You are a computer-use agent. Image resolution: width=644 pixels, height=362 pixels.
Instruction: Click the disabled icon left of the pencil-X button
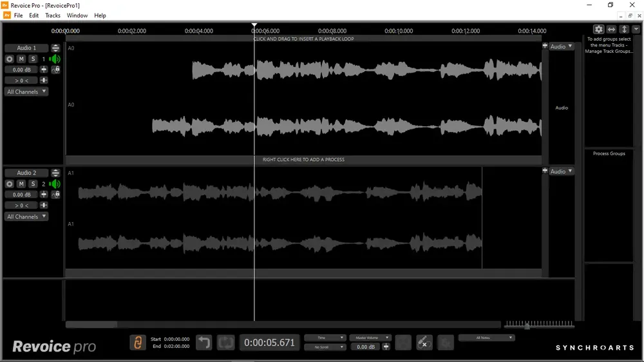pyautogui.click(x=403, y=343)
